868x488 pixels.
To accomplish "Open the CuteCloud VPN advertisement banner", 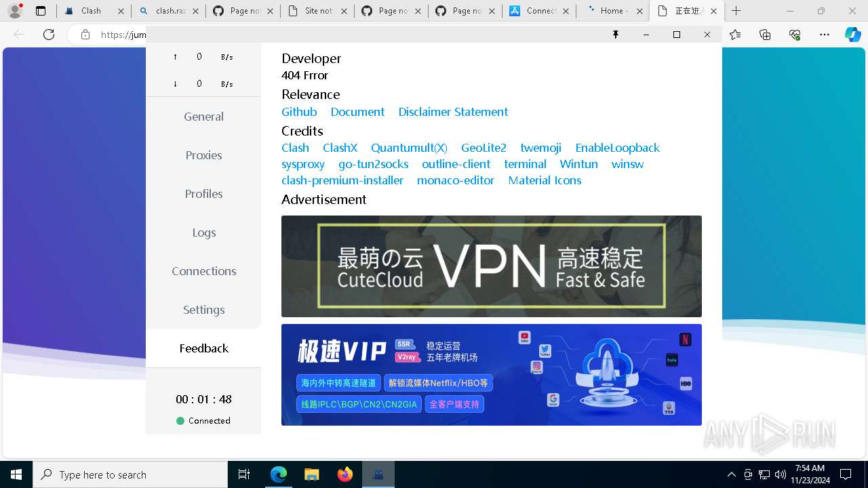I will [x=492, y=266].
